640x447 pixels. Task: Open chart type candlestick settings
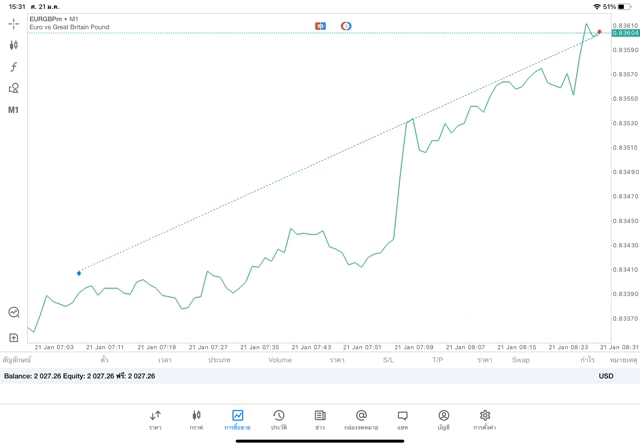pos(14,45)
